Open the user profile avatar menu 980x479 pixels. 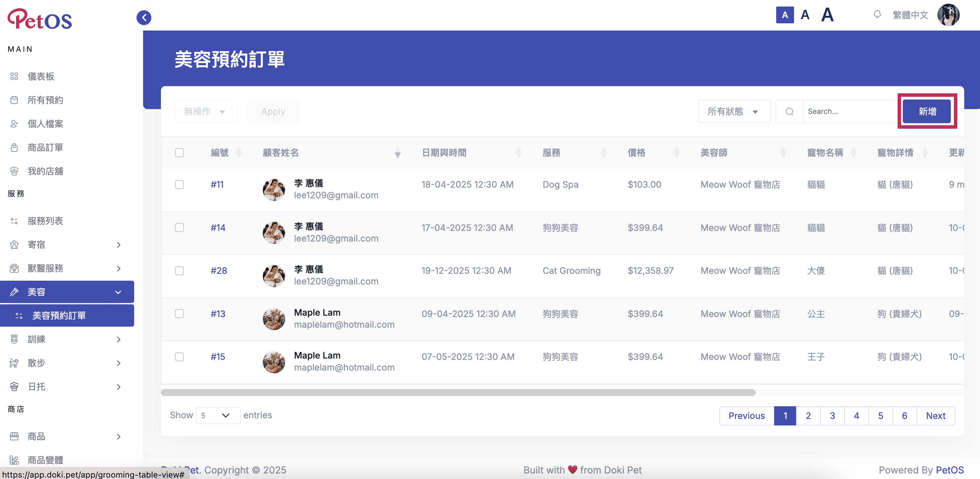coord(948,15)
